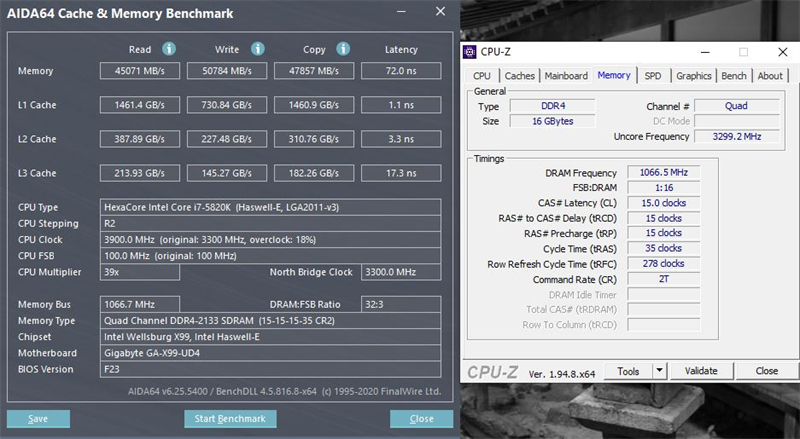
Task: Click the info icon beside Read
Action: tap(169, 49)
